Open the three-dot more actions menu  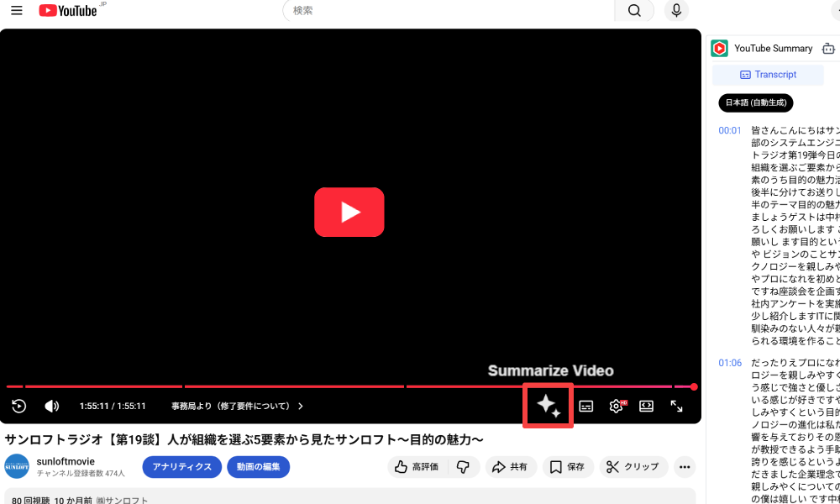[685, 466]
